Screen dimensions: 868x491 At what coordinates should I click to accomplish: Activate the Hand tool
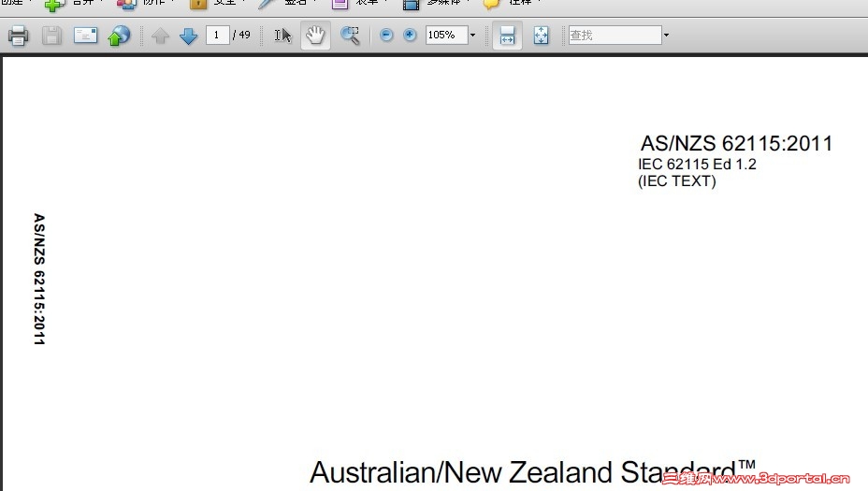tap(315, 36)
